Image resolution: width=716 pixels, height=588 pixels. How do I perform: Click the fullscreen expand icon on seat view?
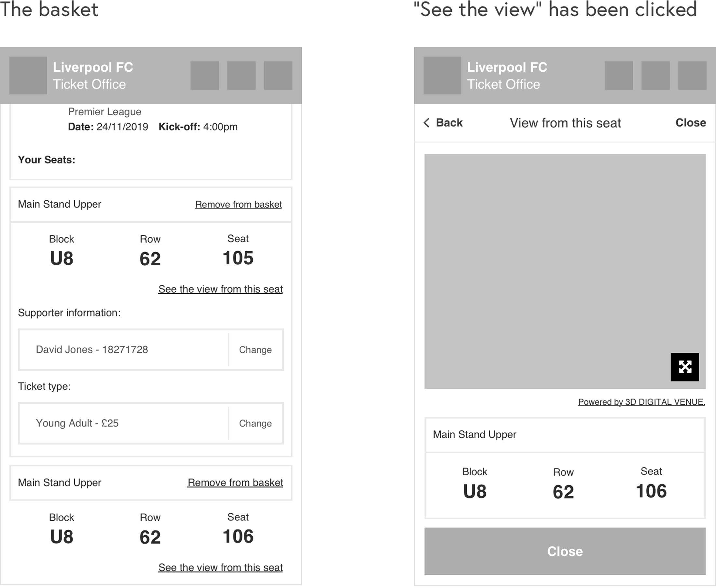684,367
